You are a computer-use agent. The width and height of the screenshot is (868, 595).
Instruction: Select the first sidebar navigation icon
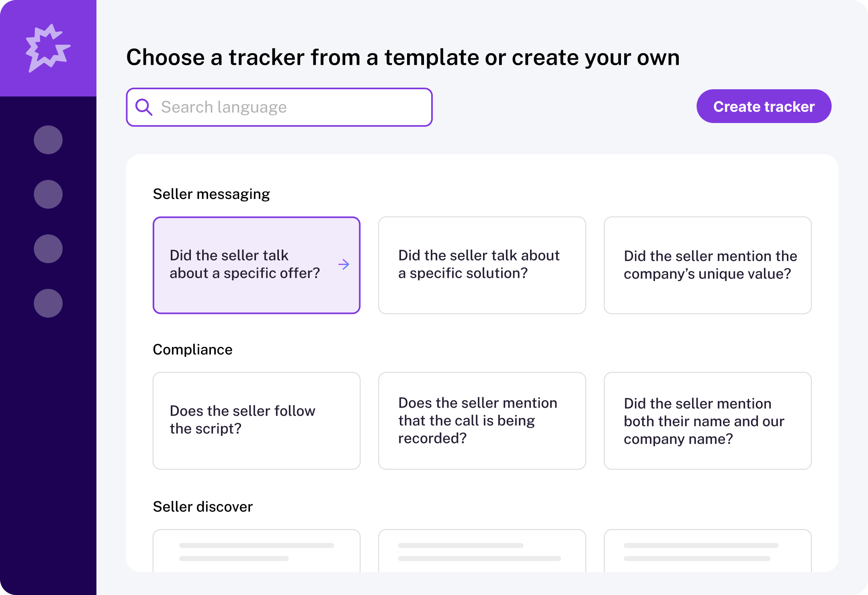click(48, 140)
